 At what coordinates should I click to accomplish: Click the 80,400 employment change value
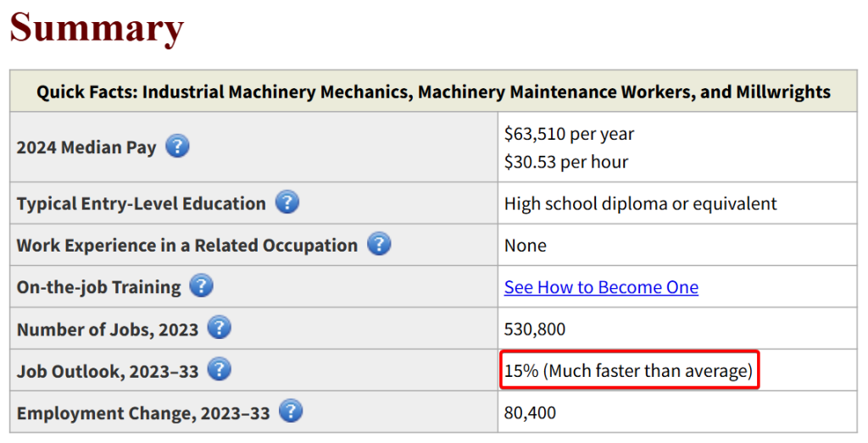coord(530,413)
